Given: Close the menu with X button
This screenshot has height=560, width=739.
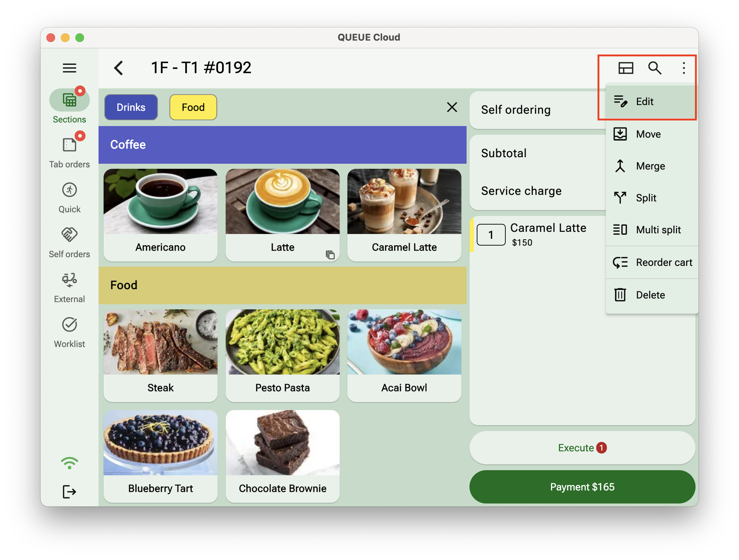Looking at the screenshot, I should [x=452, y=107].
